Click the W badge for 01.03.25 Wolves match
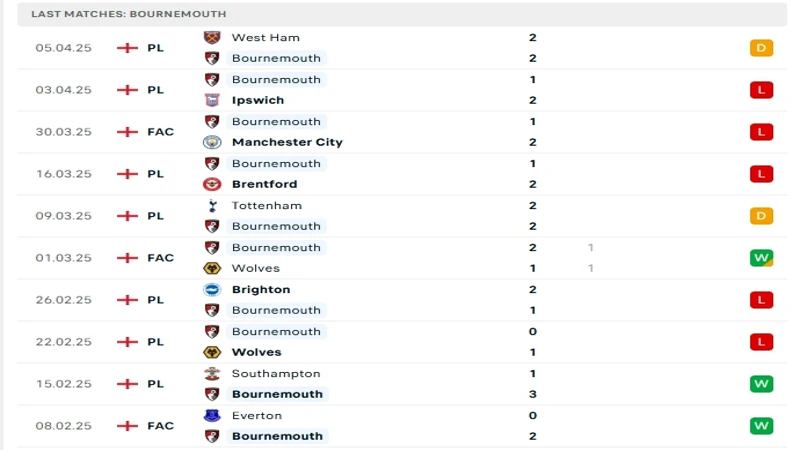 [x=761, y=258]
